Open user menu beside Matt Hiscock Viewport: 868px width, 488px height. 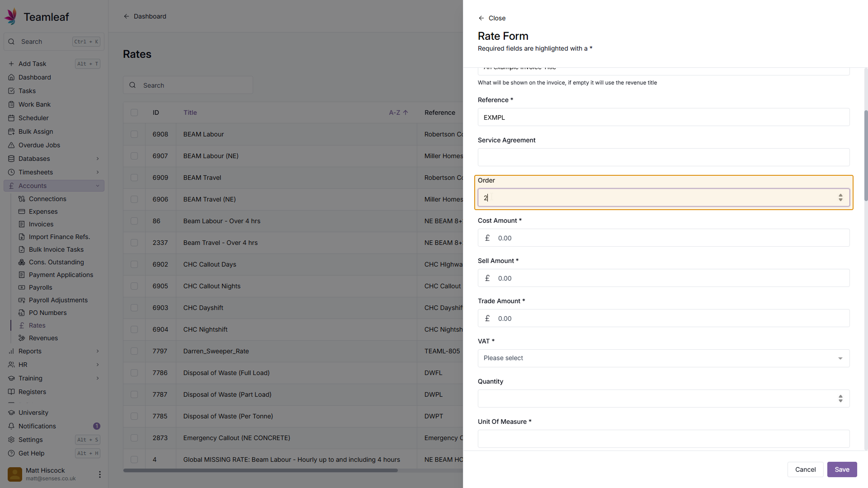99,474
